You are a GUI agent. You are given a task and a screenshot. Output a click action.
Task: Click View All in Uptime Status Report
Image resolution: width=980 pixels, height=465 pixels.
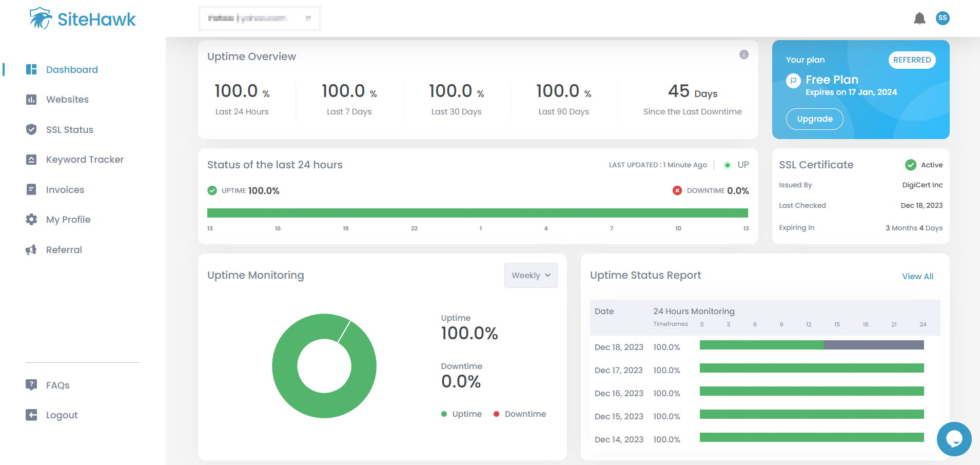point(917,276)
